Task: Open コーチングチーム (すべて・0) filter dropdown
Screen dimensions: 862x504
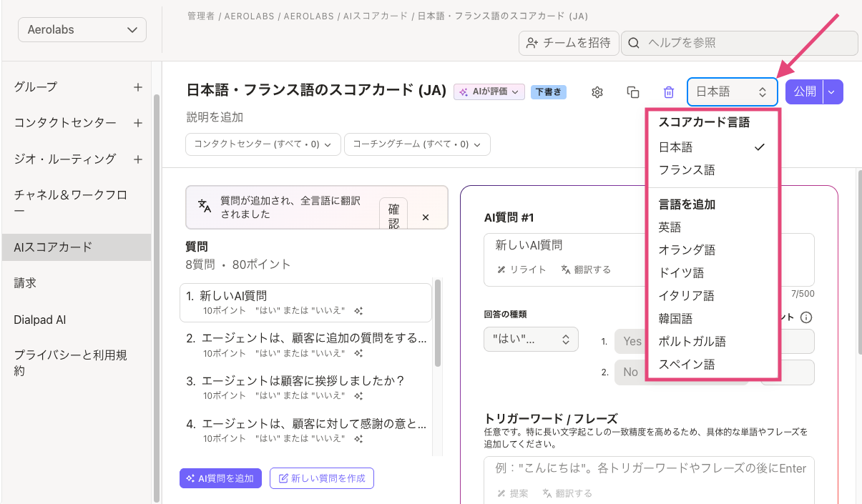Action: pos(417,144)
